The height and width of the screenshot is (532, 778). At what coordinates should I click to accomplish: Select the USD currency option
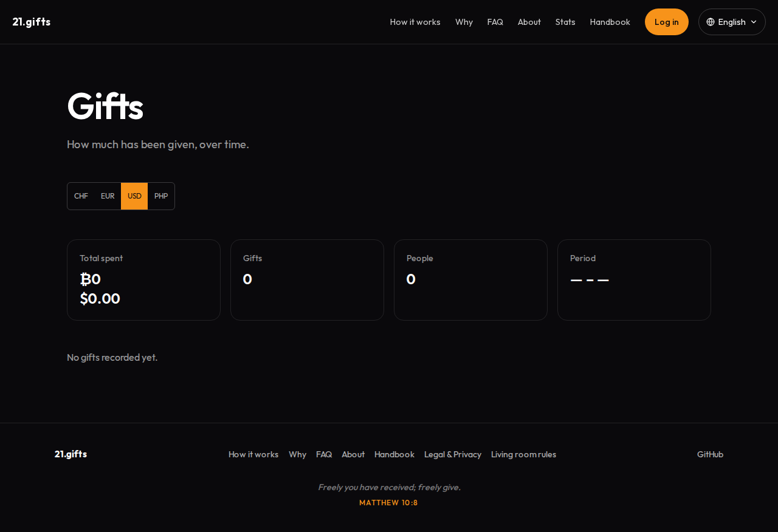134,196
